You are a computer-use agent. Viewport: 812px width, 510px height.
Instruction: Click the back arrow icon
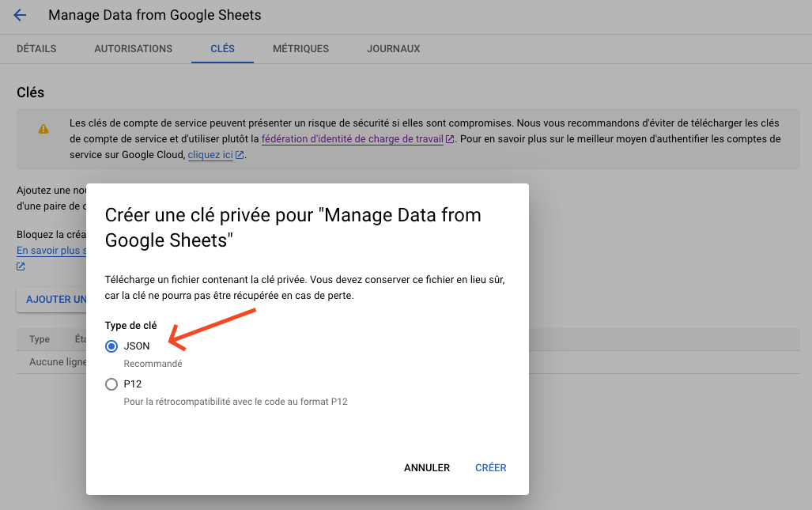coord(20,15)
